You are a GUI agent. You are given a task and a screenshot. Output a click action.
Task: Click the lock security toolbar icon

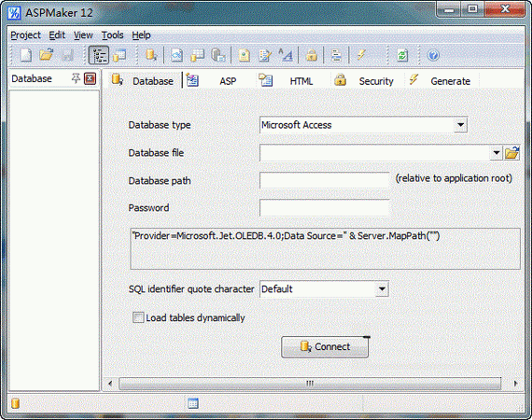pos(311,55)
